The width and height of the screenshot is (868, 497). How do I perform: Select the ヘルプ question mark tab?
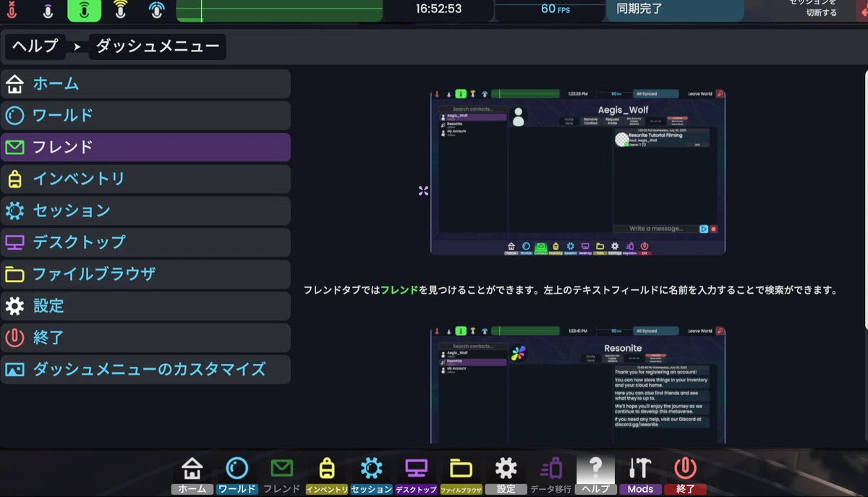pyautogui.click(x=595, y=475)
